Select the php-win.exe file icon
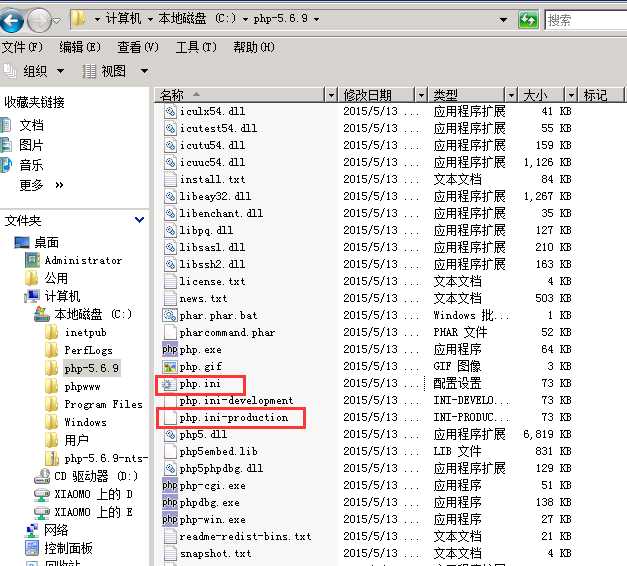The image size is (627, 566). [170, 520]
